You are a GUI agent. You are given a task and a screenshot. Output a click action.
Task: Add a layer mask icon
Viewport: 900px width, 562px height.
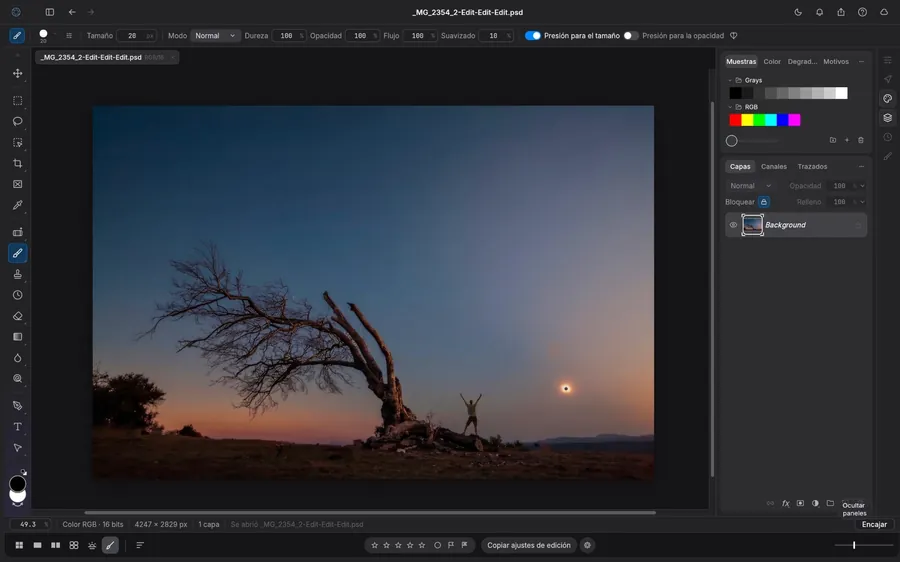click(800, 503)
